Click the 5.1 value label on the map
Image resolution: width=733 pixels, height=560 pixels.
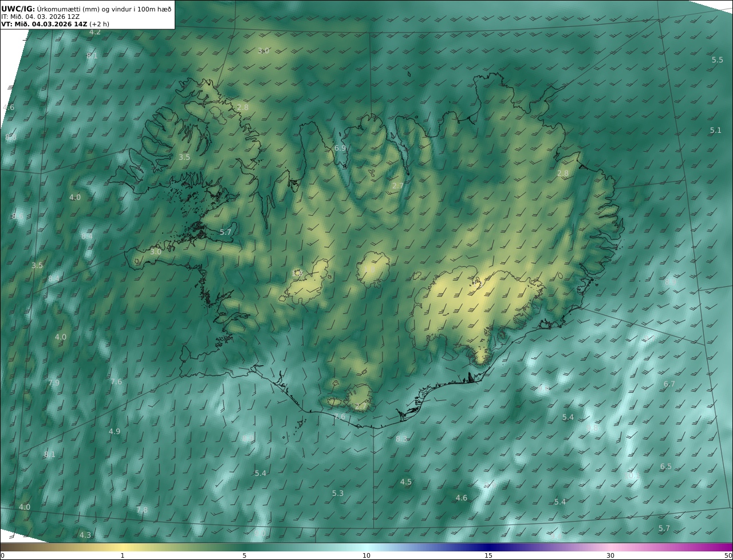tap(716, 130)
